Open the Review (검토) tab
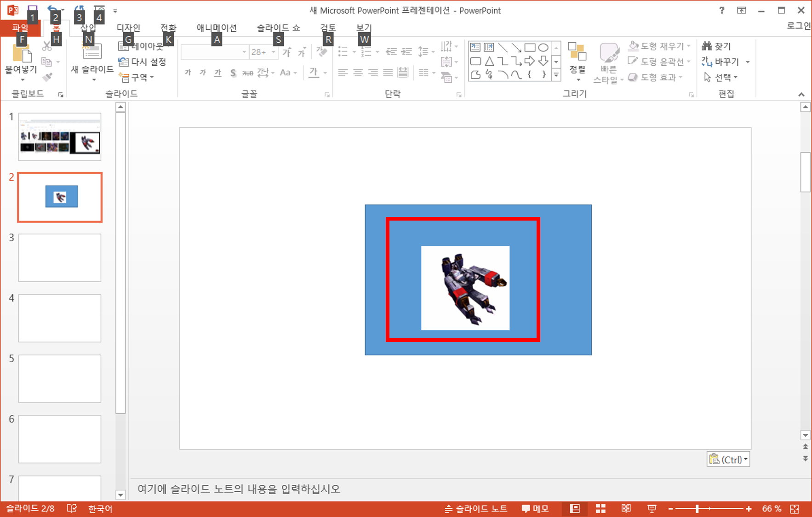 coord(328,28)
